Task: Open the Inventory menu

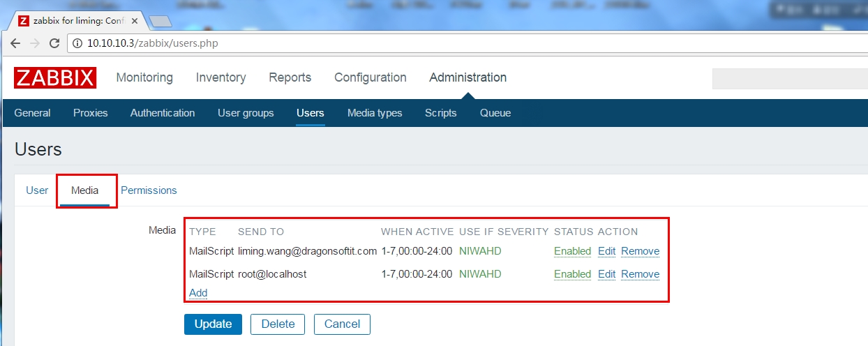Action: click(x=220, y=77)
